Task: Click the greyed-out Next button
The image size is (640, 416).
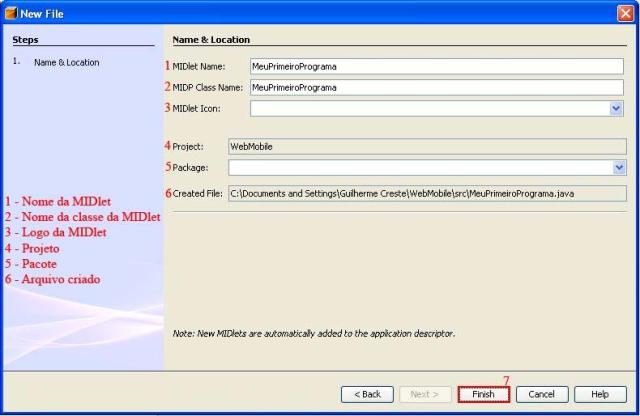Action: [424, 394]
